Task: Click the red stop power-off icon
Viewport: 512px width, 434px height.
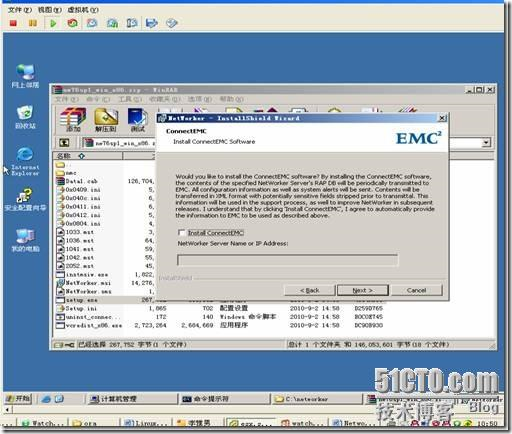Action: pyautogui.click(x=13, y=23)
